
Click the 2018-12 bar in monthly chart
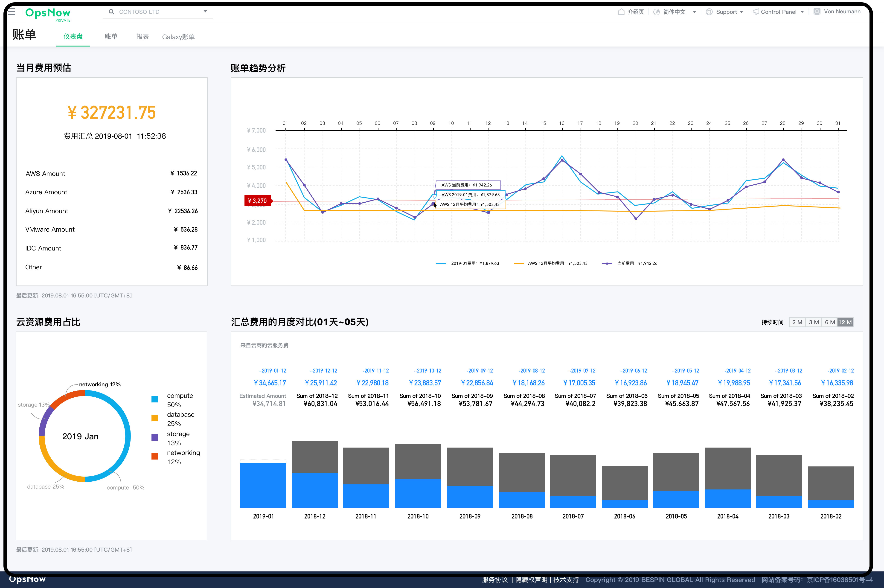tap(315, 474)
